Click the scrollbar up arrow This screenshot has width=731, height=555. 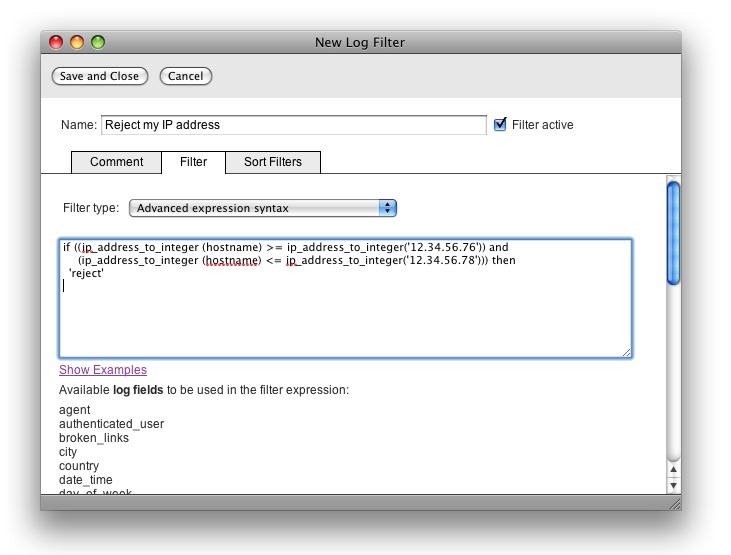coord(673,469)
